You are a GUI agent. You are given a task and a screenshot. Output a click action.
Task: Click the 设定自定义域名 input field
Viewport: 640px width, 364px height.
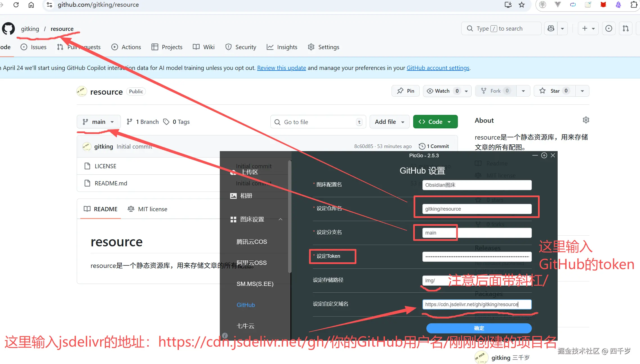coord(477,304)
